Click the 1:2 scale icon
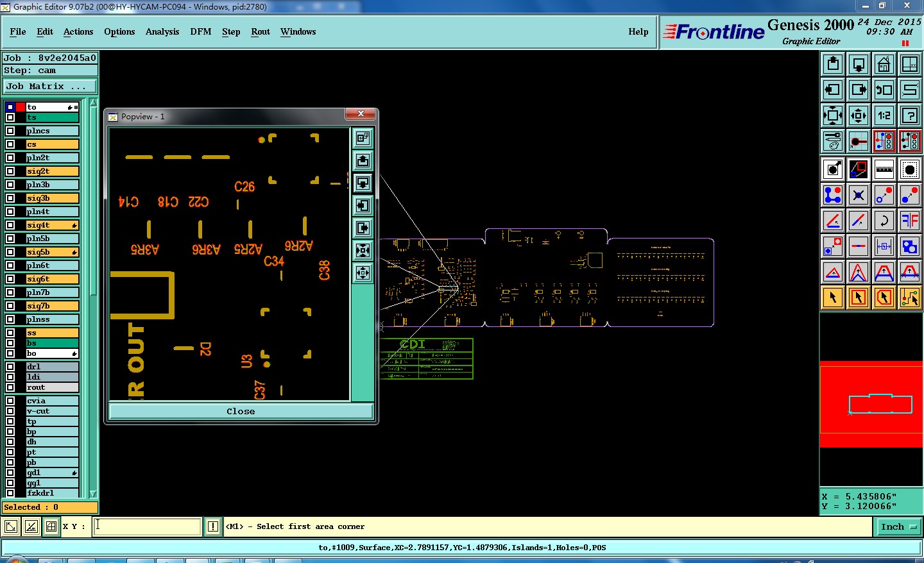 [884, 115]
